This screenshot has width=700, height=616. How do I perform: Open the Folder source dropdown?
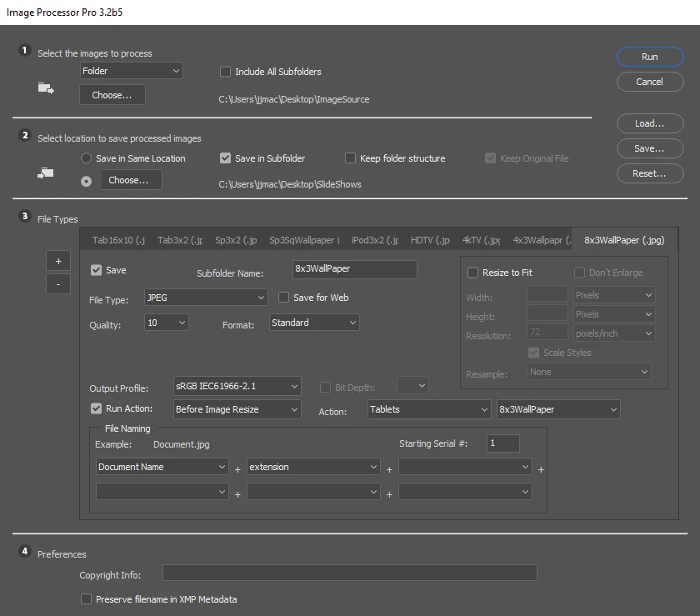coord(132,71)
